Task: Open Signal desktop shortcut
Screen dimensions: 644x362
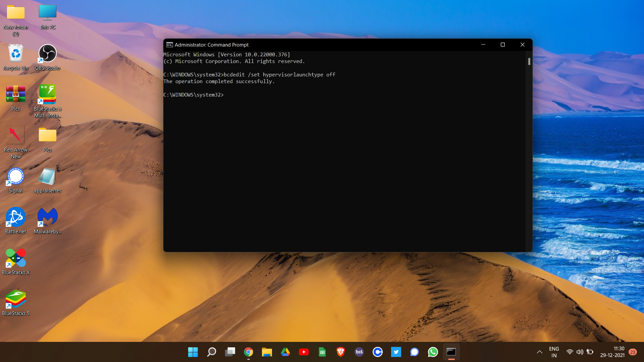Action: [15, 177]
